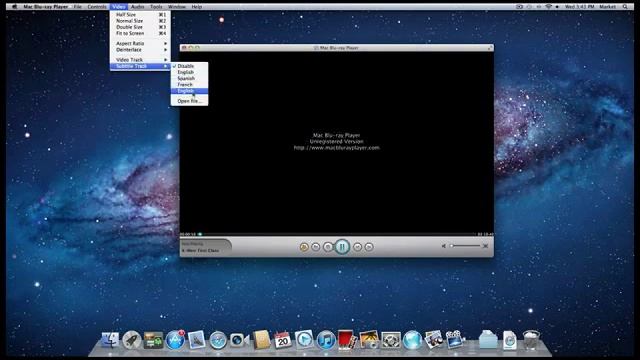
Task: Open Trash in the Dock
Action: (531, 340)
